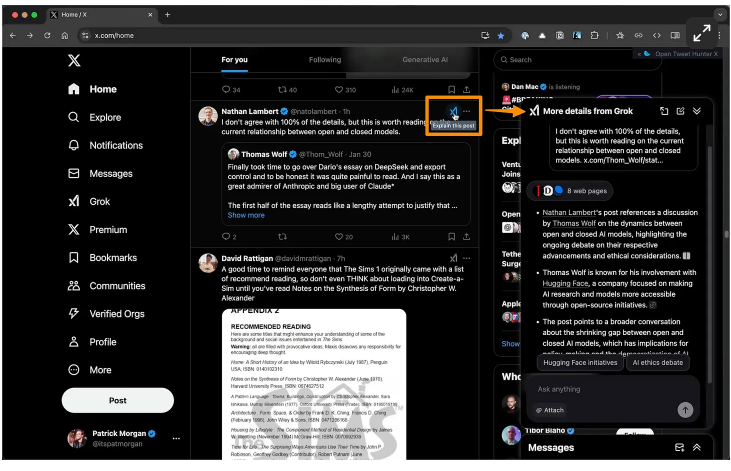Share Nathan Lambert's post
The image size is (731, 471).
pos(466,236)
